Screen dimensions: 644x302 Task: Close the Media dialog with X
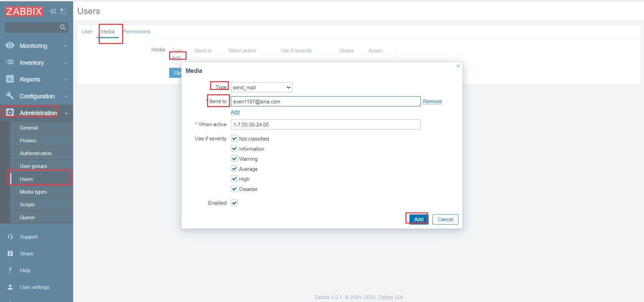click(458, 66)
